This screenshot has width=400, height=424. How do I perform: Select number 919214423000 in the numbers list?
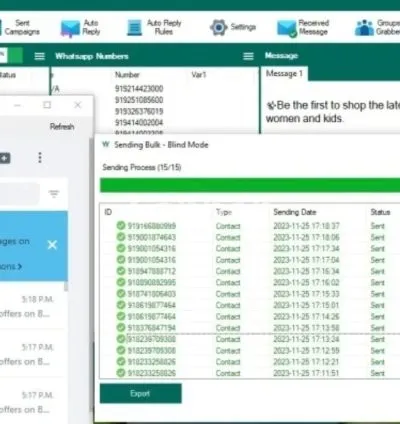(139, 89)
